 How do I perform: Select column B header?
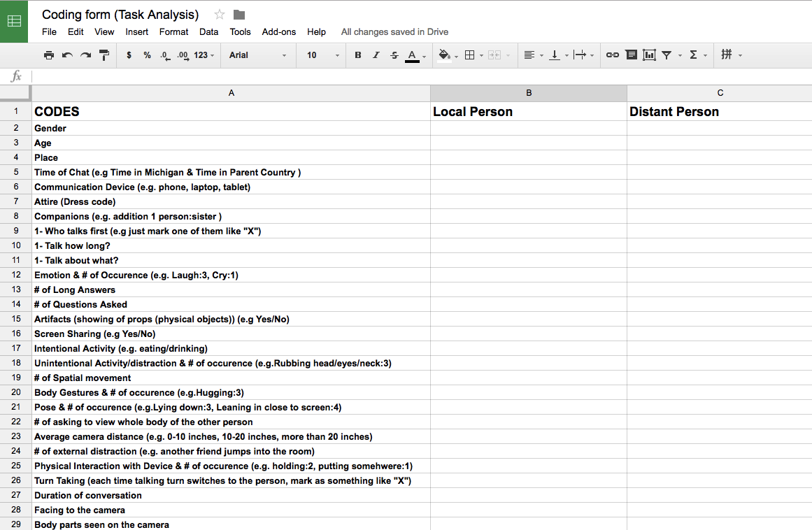[529, 93]
